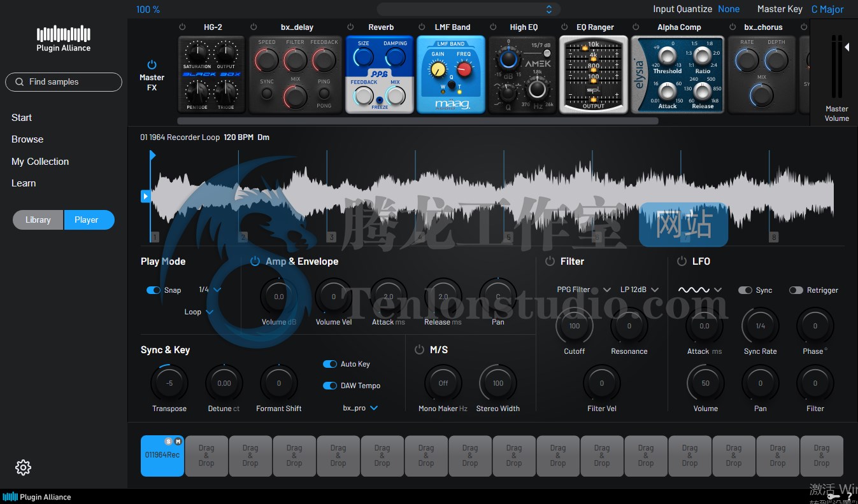Toggle power icon for Reverb plugin

pos(350,27)
